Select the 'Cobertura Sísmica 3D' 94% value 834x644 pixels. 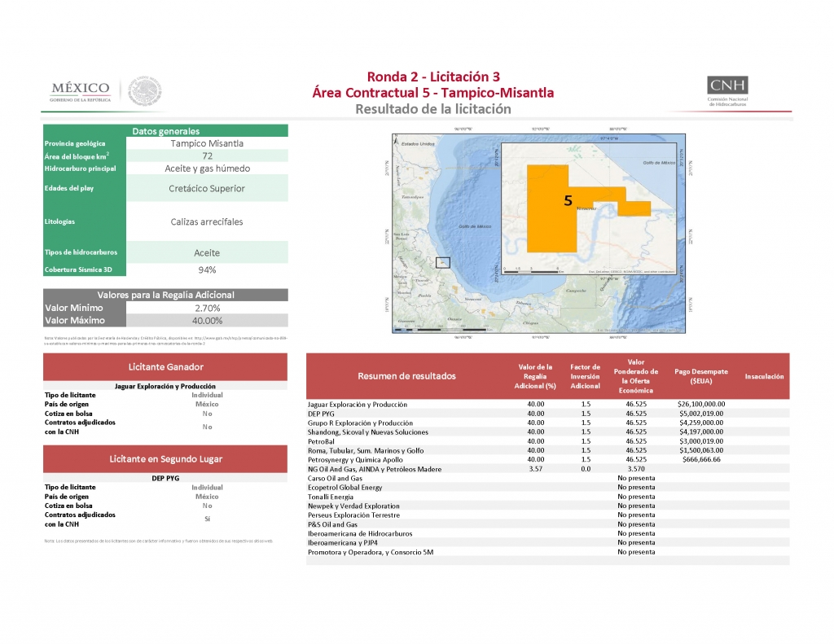(207, 269)
